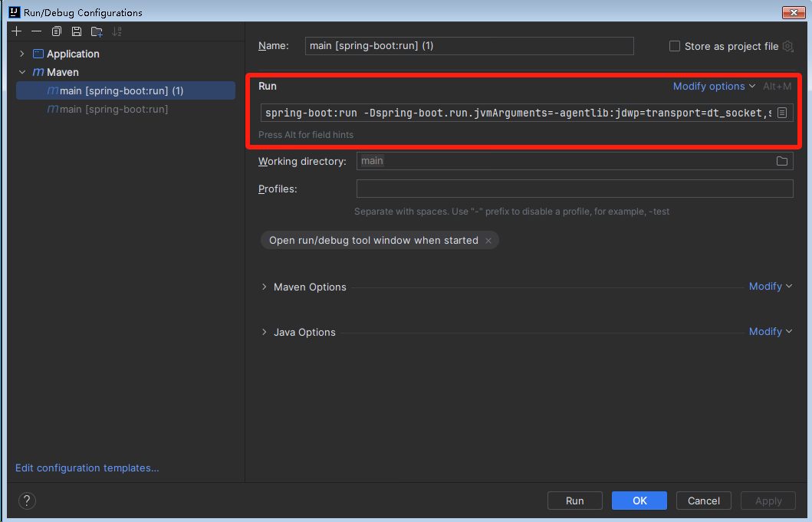This screenshot has width=812, height=522.
Task: Click the Working directory label
Action: [302, 161]
